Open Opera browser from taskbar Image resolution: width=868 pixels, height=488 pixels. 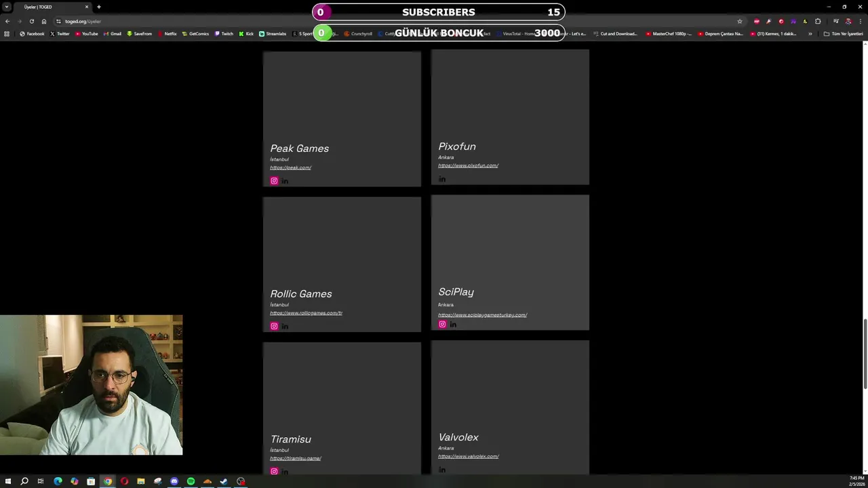click(124, 481)
